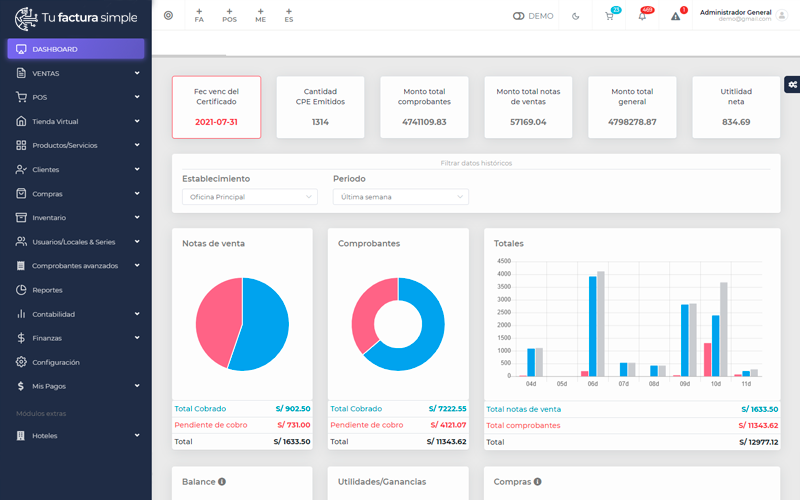Click the Comprobantes avanzados icon

click(21, 266)
